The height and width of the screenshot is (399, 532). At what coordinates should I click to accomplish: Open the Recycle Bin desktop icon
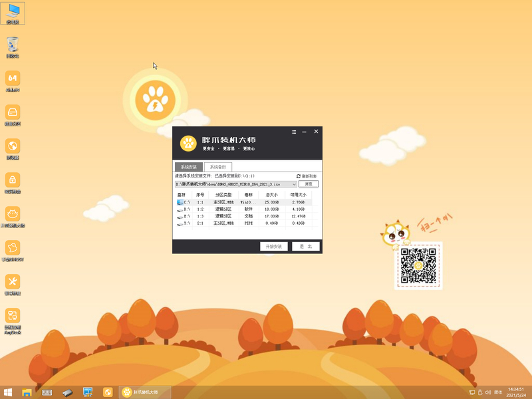point(13,47)
